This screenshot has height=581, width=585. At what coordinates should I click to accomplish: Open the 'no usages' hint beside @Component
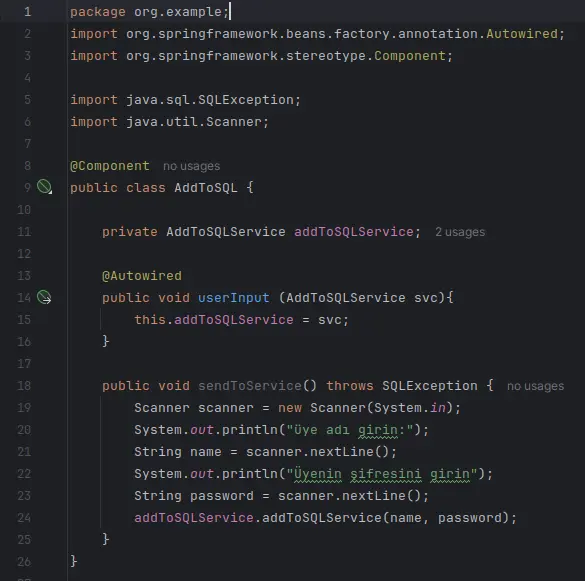[191, 166]
